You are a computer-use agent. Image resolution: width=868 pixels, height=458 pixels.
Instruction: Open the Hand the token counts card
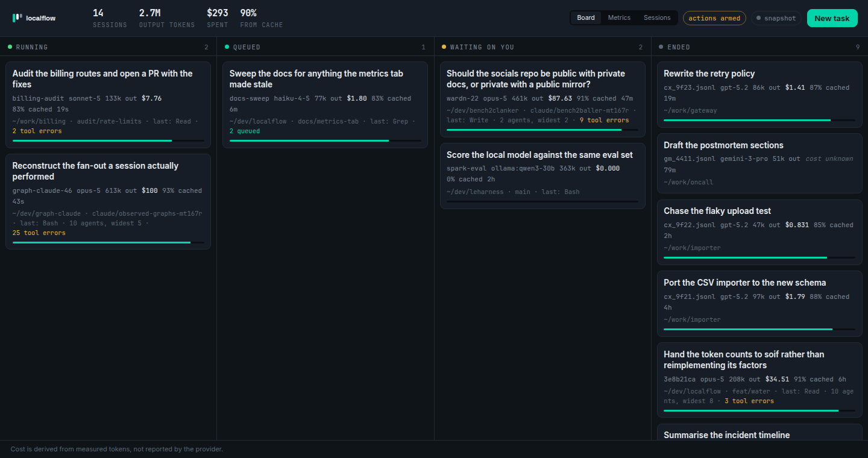pos(759,380)
